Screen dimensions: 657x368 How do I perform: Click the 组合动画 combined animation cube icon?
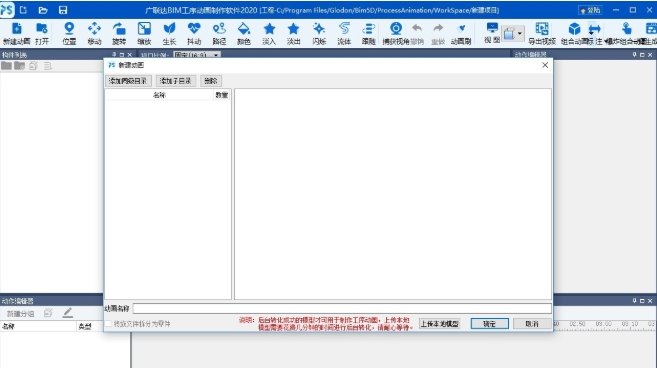click(574, 29)
